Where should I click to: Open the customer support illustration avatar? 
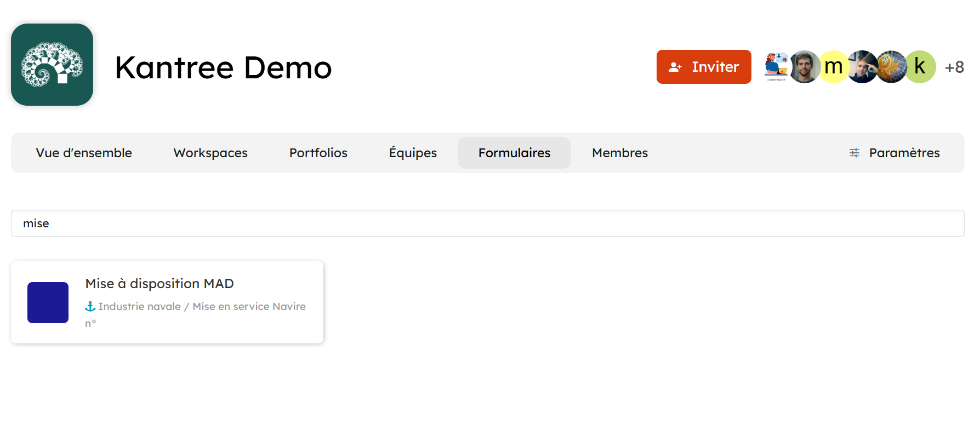(775, 67)
